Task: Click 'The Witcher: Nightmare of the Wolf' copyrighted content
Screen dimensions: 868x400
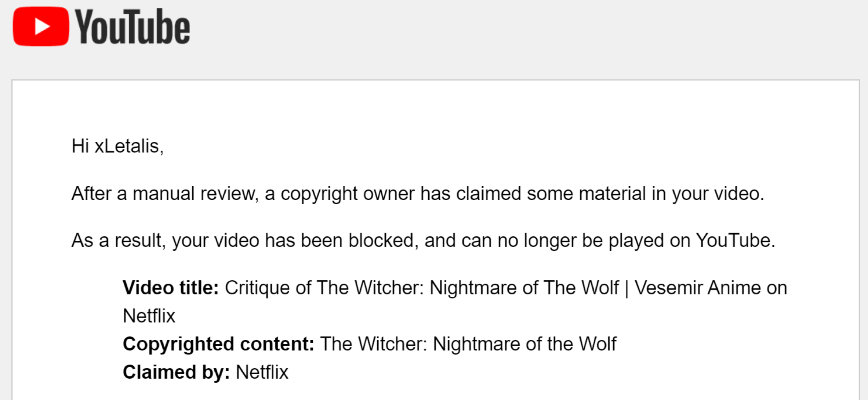Action: tap(468, 344)
